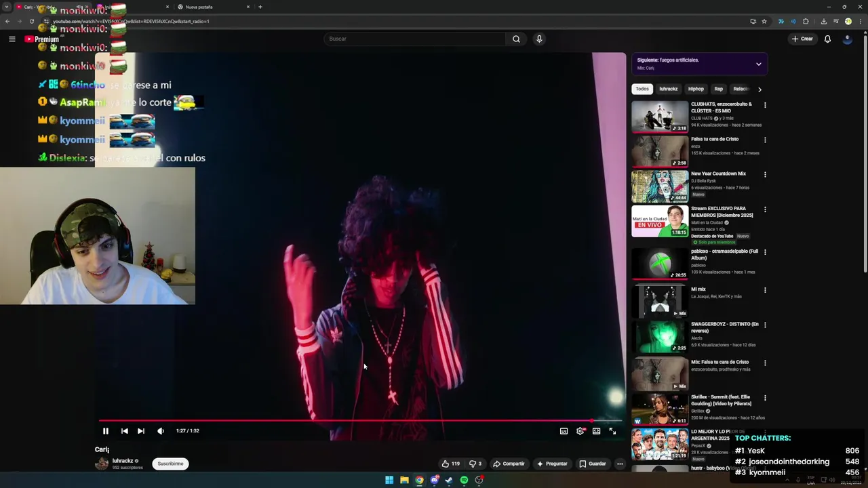Open Chrome three-dot menu
Screen dimensions: 868x488
pyautogui.click(x=861, y=21)
